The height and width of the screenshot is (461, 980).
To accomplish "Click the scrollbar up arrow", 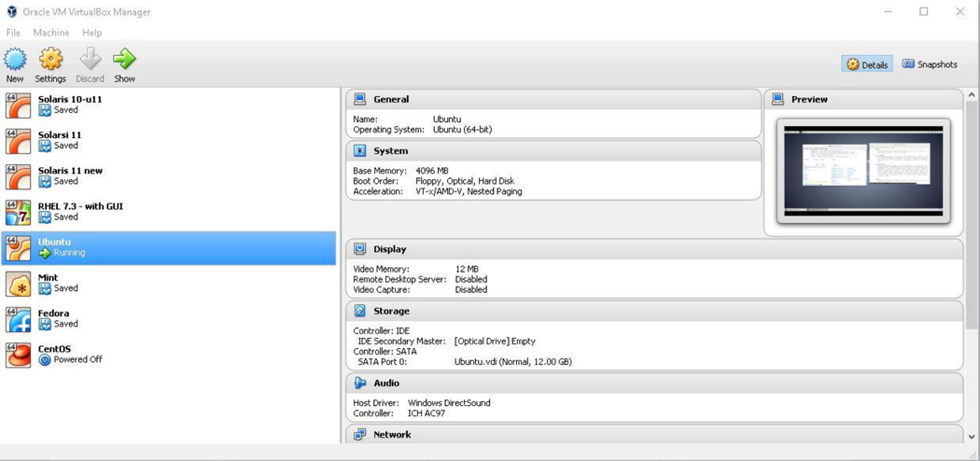I will click(972, 95).
